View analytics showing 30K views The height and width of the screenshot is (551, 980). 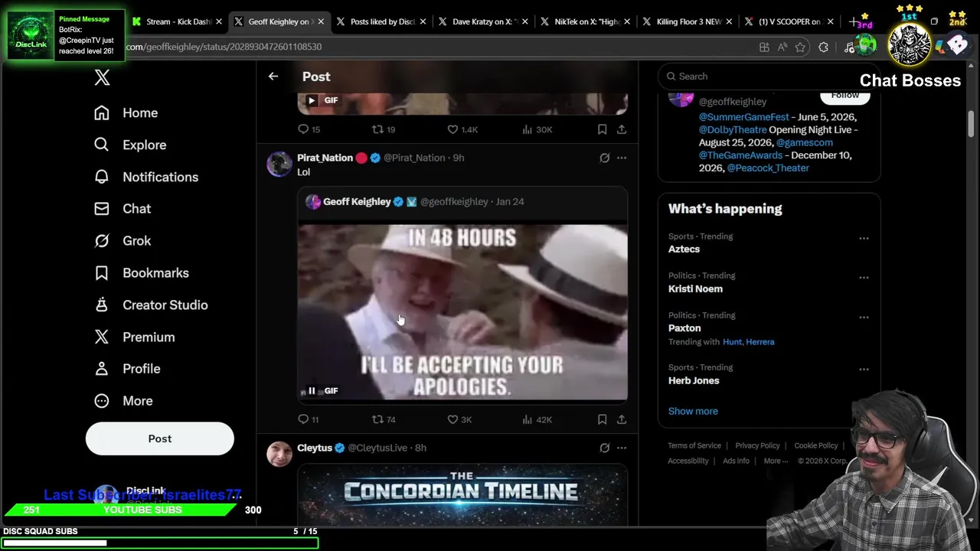(537, 129)
